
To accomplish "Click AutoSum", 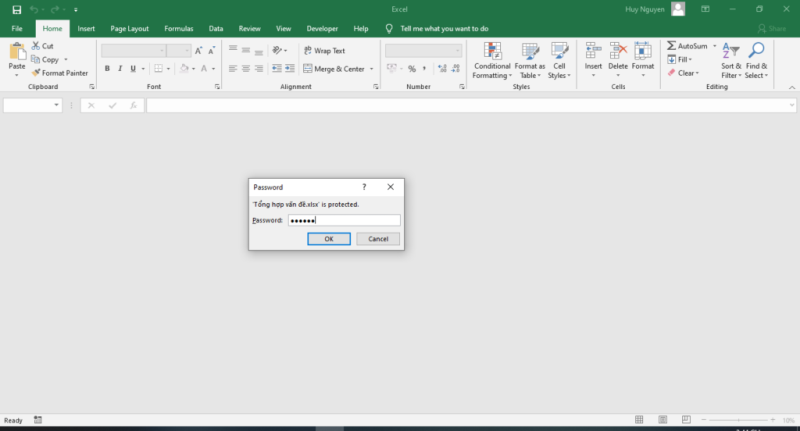I will 687,46.
